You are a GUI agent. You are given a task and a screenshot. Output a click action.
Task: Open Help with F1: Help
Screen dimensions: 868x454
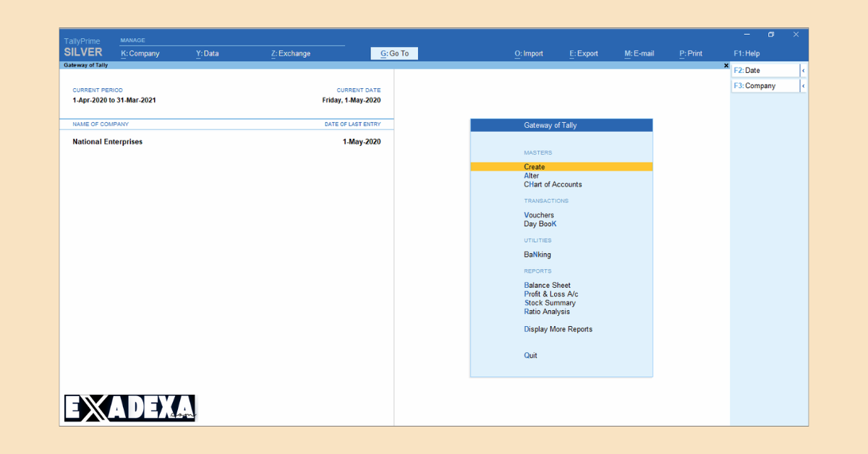[x=745, y=53]
